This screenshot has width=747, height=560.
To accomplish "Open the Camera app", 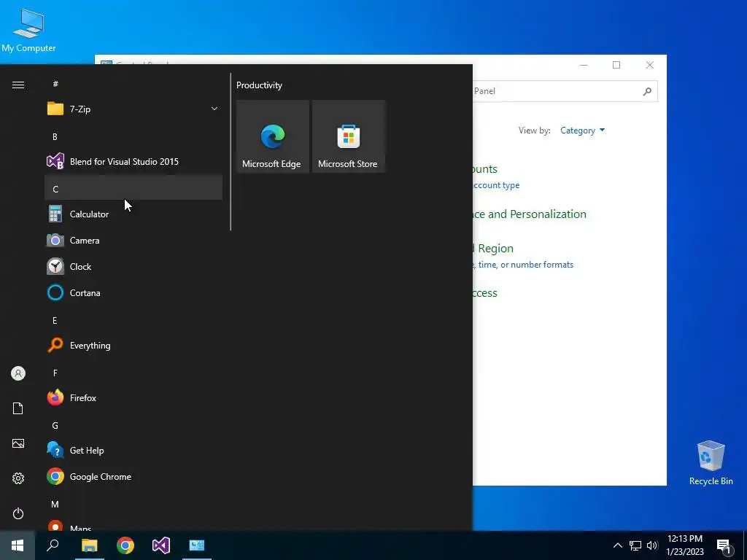I will coord(133,241).
